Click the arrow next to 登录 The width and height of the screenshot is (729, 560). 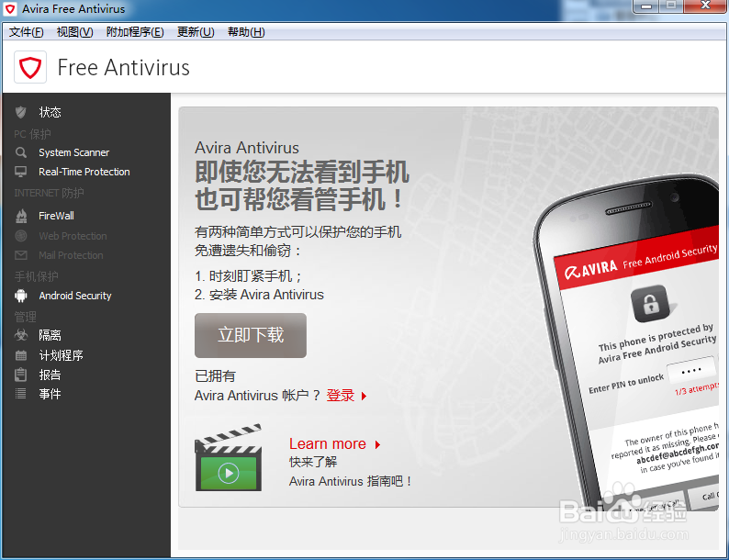pyautogui.click(x=364, y=396)
